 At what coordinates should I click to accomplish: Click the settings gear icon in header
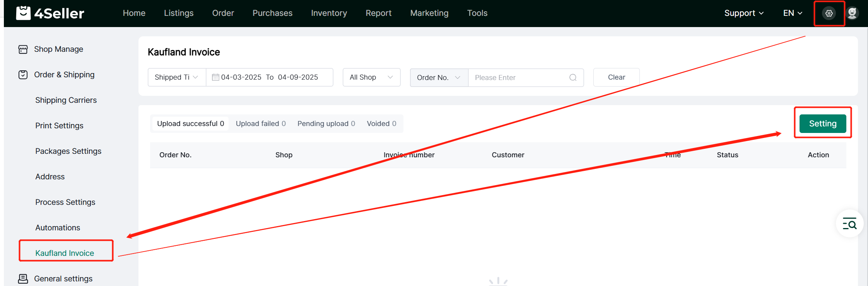click(x=829, y=14)
